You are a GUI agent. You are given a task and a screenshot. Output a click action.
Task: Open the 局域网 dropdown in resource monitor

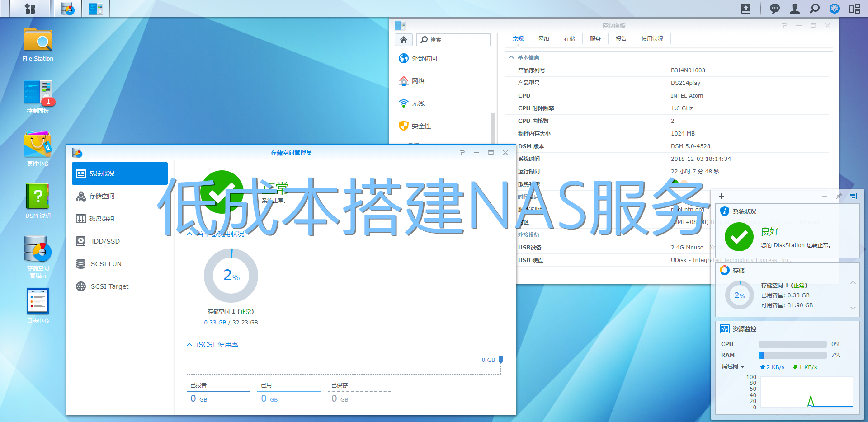coord(732,366)
